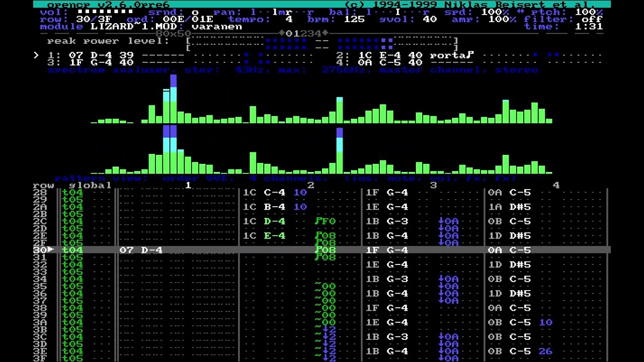Click 1B G-4 on row 2E
This screenshot has width=644, height=362.
pyautogui.click(x=387, y=236)
